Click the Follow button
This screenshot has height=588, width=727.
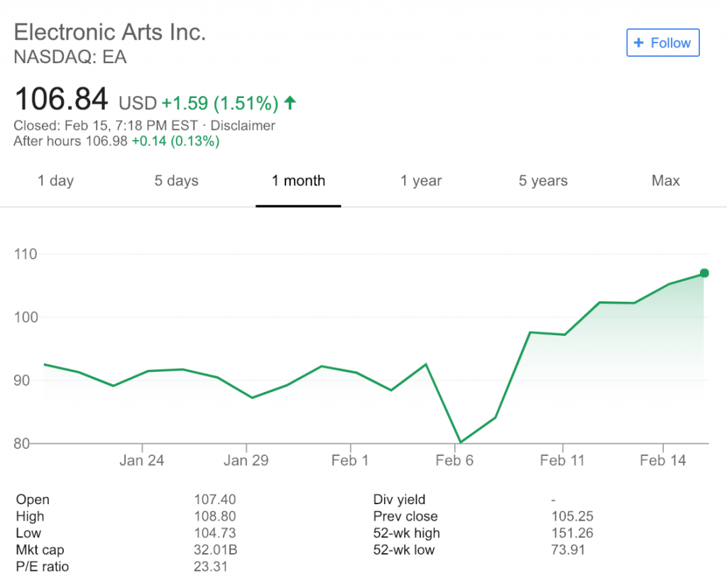pyautogui.click(x=662, y=43)
